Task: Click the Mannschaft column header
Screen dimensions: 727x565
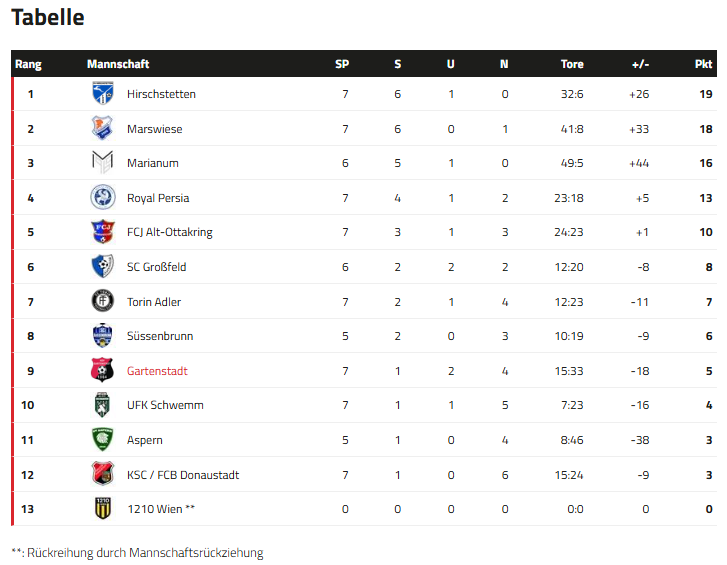Action: pos(118,64)
